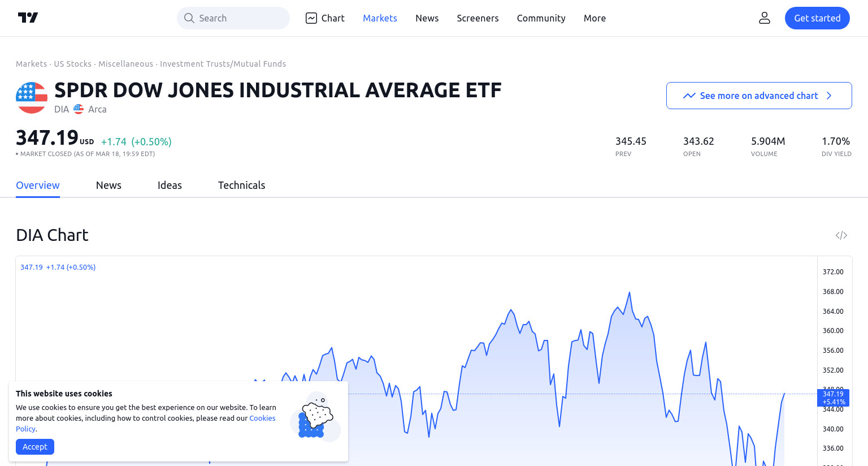868x466 pixels.
Task: Click the Chart icon in the navigation
Action: coord(311,18)
